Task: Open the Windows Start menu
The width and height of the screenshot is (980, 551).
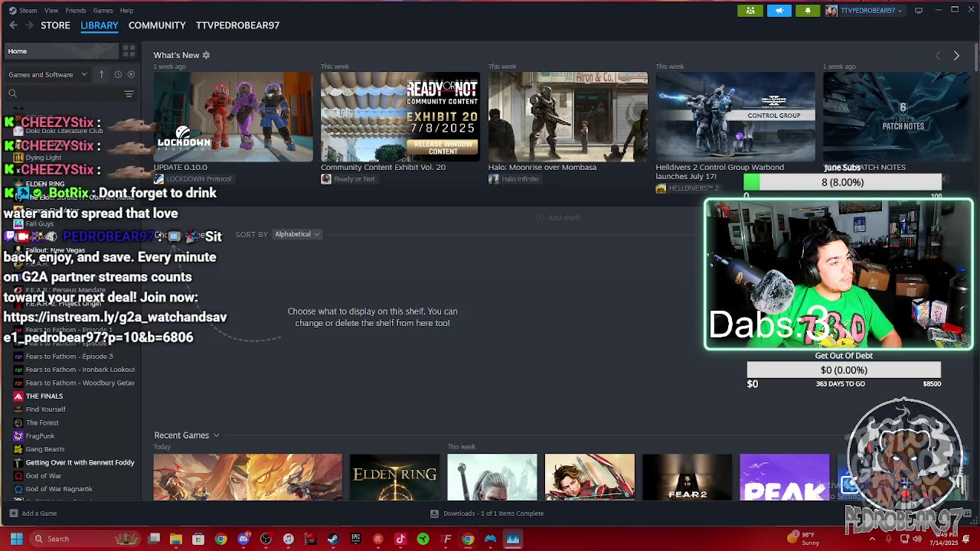Action: 16,539
